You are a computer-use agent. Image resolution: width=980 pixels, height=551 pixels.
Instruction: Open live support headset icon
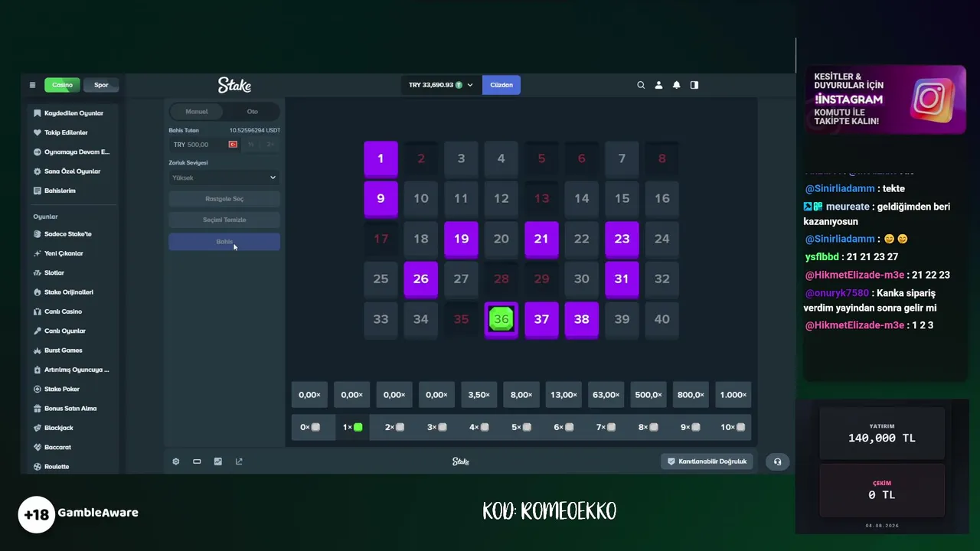click(777, 461)
